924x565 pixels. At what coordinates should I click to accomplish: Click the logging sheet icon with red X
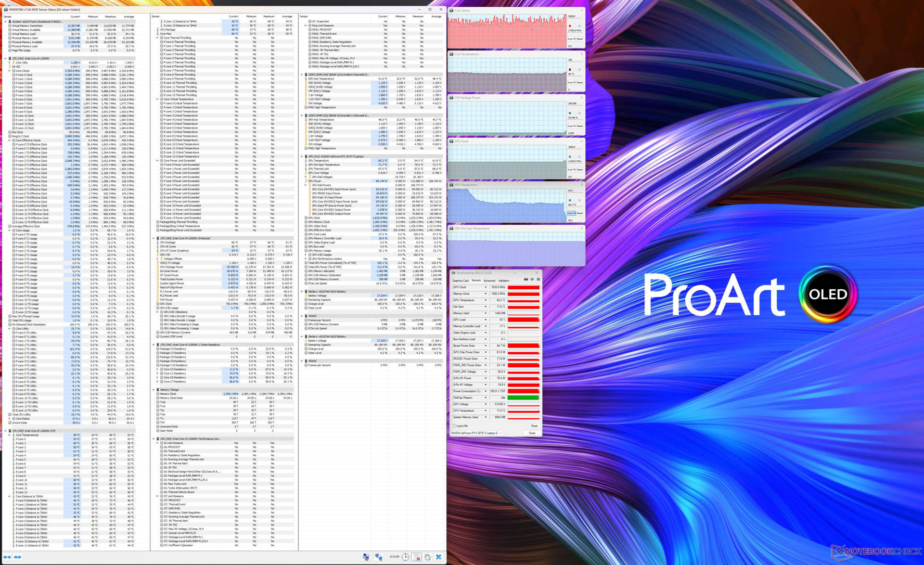[417, 557]
